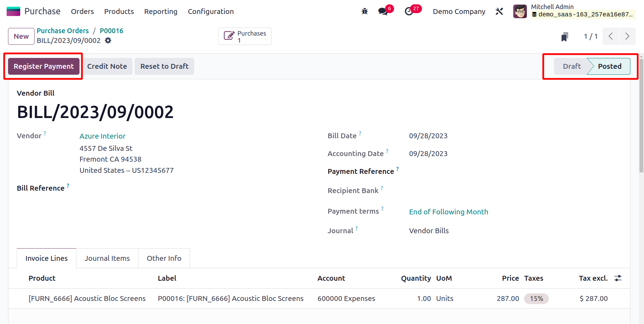The height and width of the screenshot is (324, 644).
Task: Click the wrench and screwdriver tools icon
Action: (x=499, y=12)
